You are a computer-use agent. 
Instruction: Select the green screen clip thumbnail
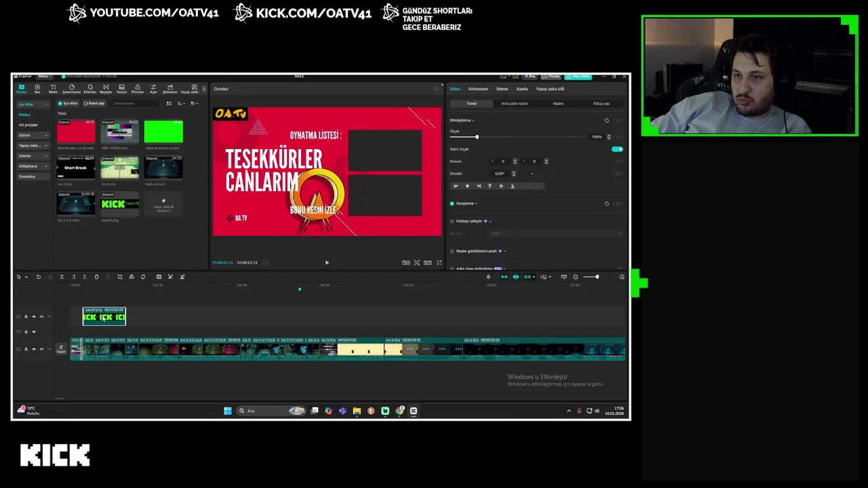pyautogui.click(x=163, y=131)
